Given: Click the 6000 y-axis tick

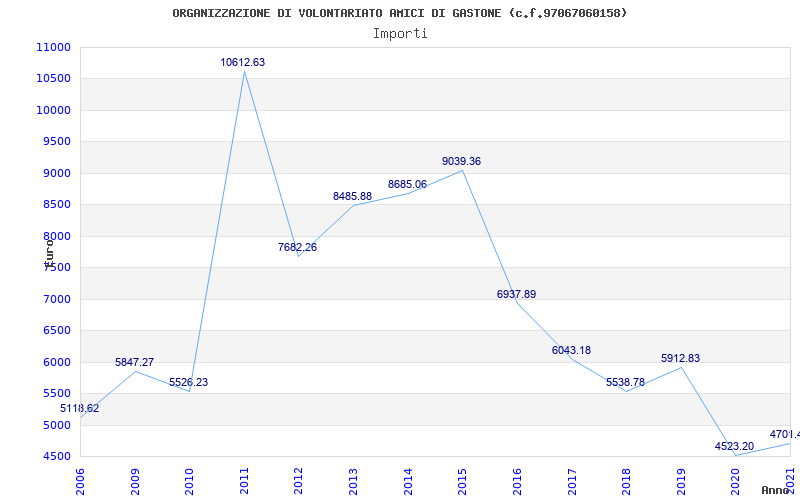Looking at the screenshot, I should (x=56, y=362).
